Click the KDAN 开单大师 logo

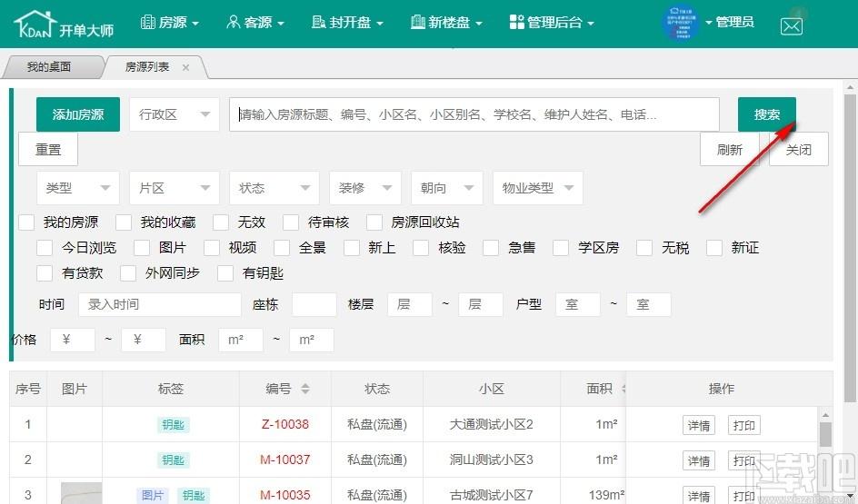point(64,25)
